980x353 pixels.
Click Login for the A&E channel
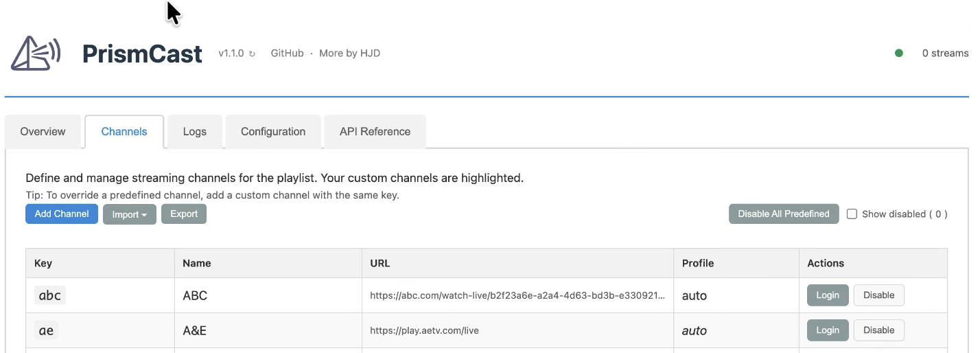828,330
